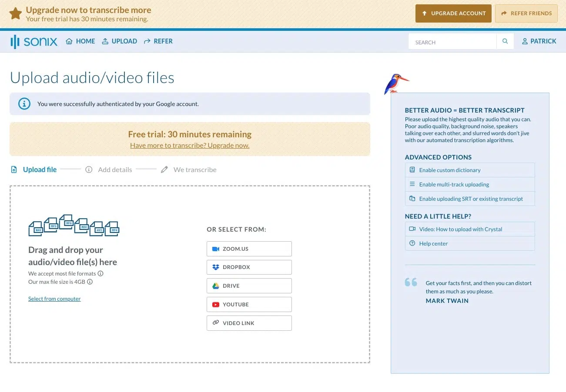566x392 pixels.
Task: Click the Sonix logo
Action: pyautogui.click(x=33, y=41)
